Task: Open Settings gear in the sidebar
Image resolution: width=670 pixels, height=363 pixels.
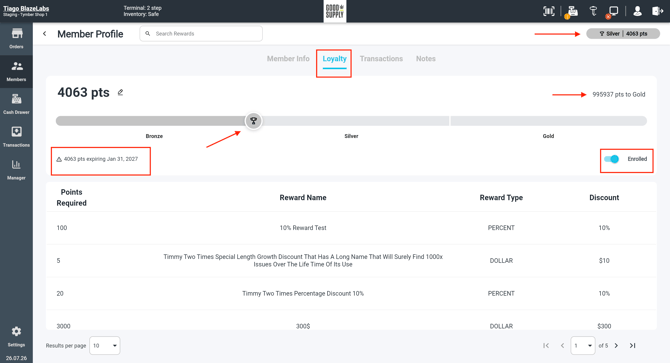Action: click(x=16, y=336)
